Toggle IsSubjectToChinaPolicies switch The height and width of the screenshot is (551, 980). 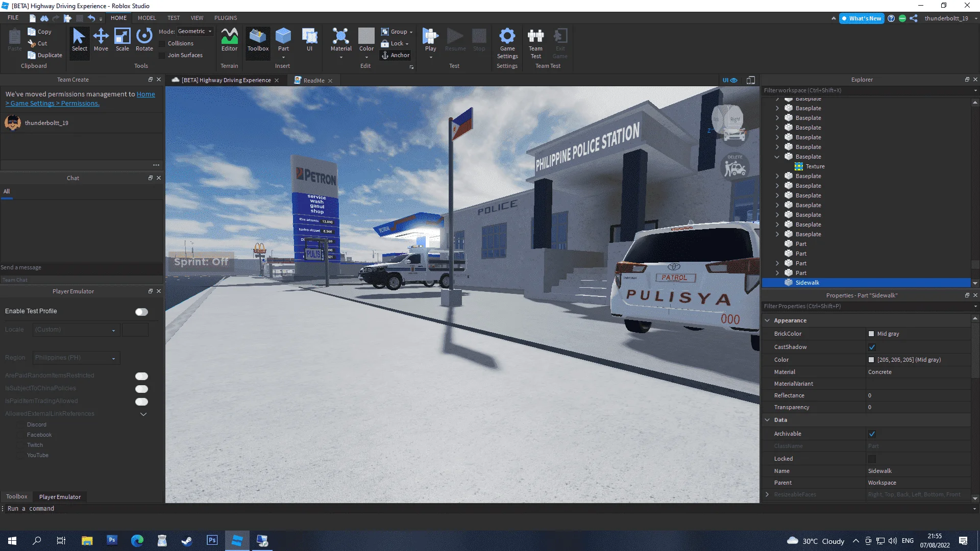(x=141, y=389)
